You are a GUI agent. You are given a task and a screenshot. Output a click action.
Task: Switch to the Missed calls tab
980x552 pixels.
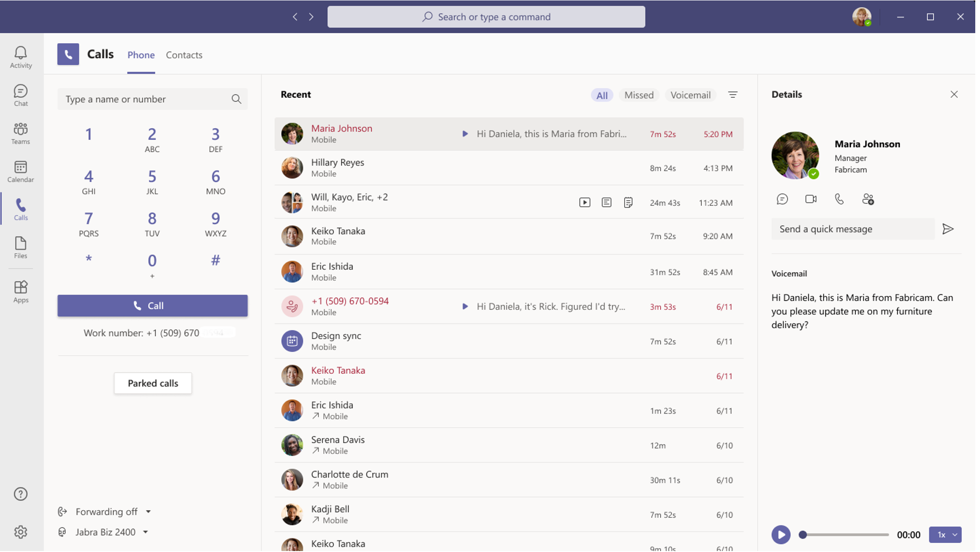[639, 95]
